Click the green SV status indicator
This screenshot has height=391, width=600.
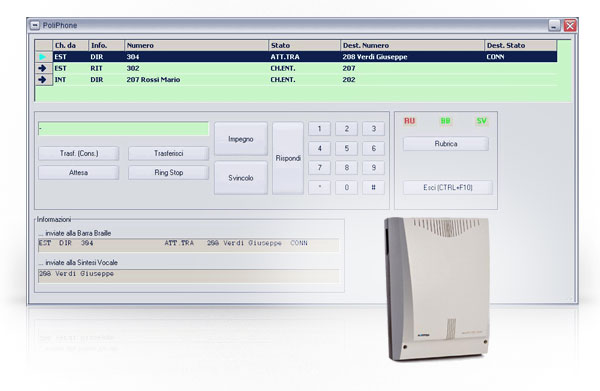pyautogui.click(x=481, y=121)
